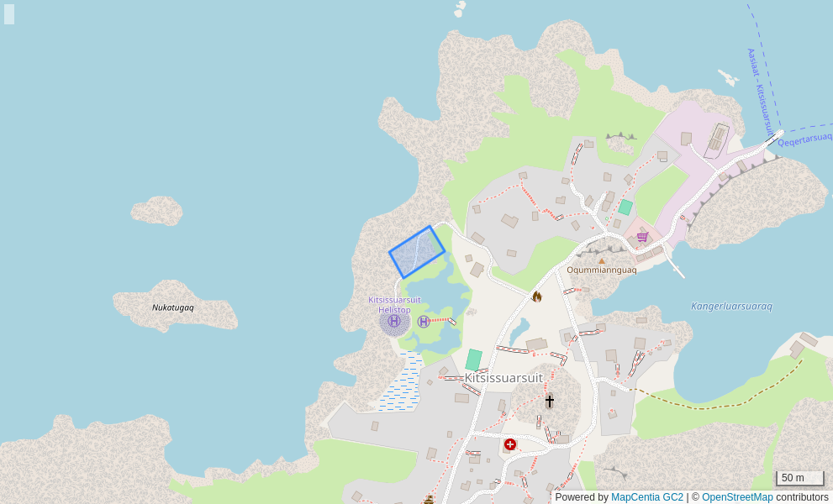
Task: Click the Oqummiannguaq peak triangle icon
Action: [x=602, y=260]
